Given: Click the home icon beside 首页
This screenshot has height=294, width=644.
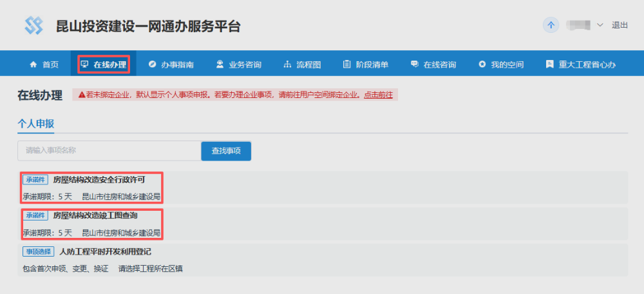Looking at the screenshot, I should click(x=33, y=64).
